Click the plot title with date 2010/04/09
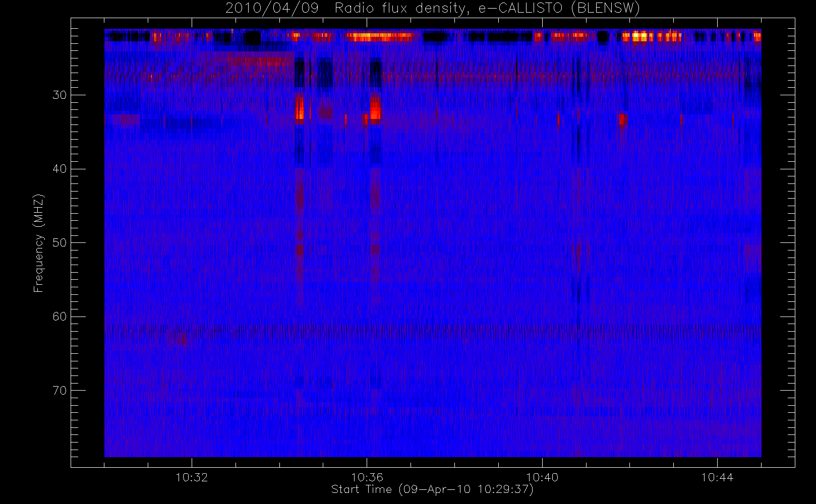 (x=433, y=9)
